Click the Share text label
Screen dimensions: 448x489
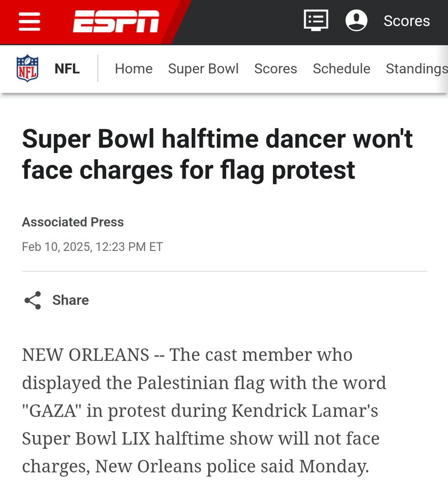(x=70, y=300)
